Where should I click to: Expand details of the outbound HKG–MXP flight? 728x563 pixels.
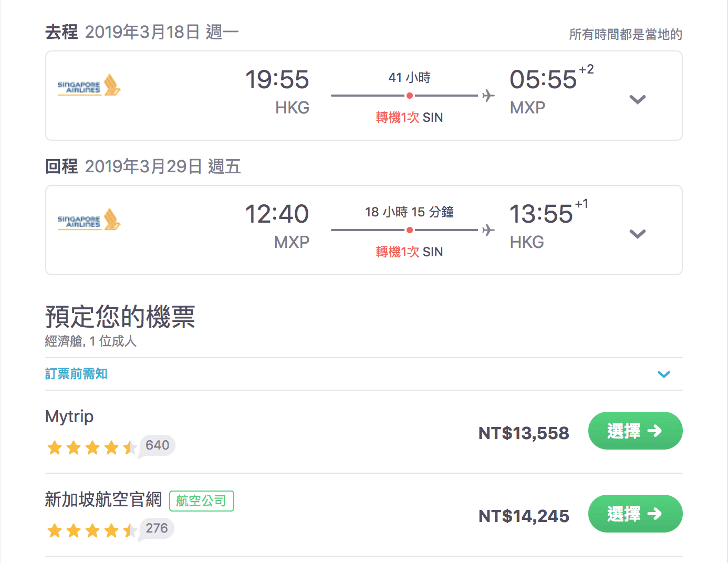[x=637, y=99]
